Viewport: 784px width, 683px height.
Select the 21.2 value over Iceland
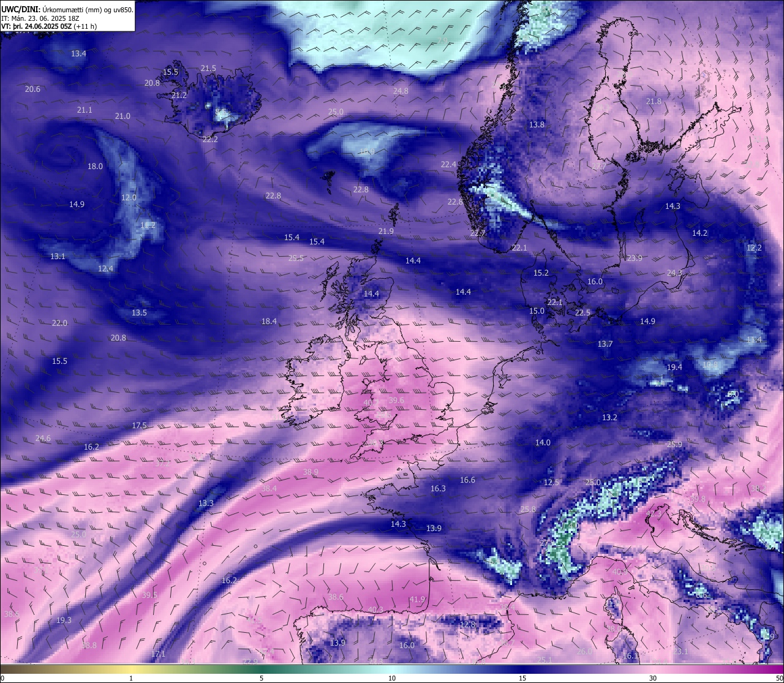pos(179,96)
